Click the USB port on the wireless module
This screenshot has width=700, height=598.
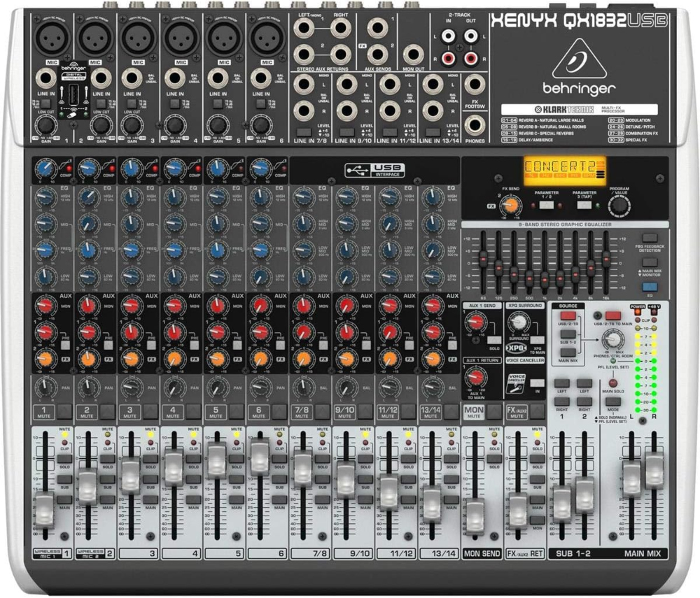click(75, 96)
